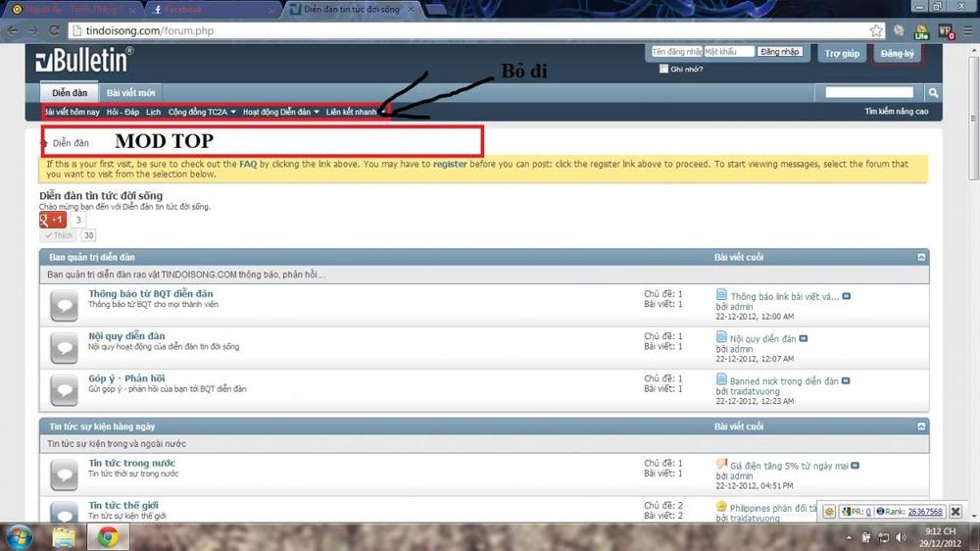Screen dimensions: 980x551
Task: Click browser back arrow
Action: coord(13,30)
